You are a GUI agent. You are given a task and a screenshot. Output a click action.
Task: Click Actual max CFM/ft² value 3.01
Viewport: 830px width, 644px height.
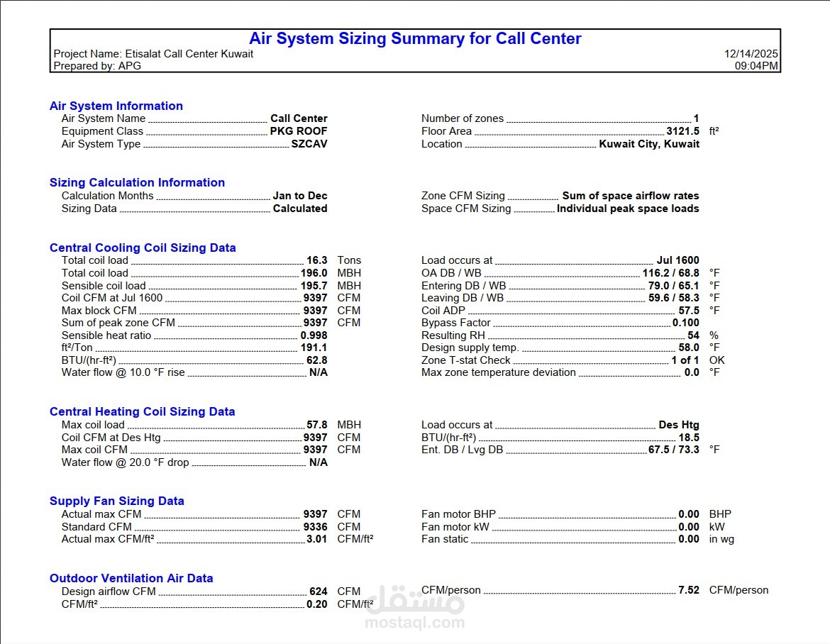(317, 539)
